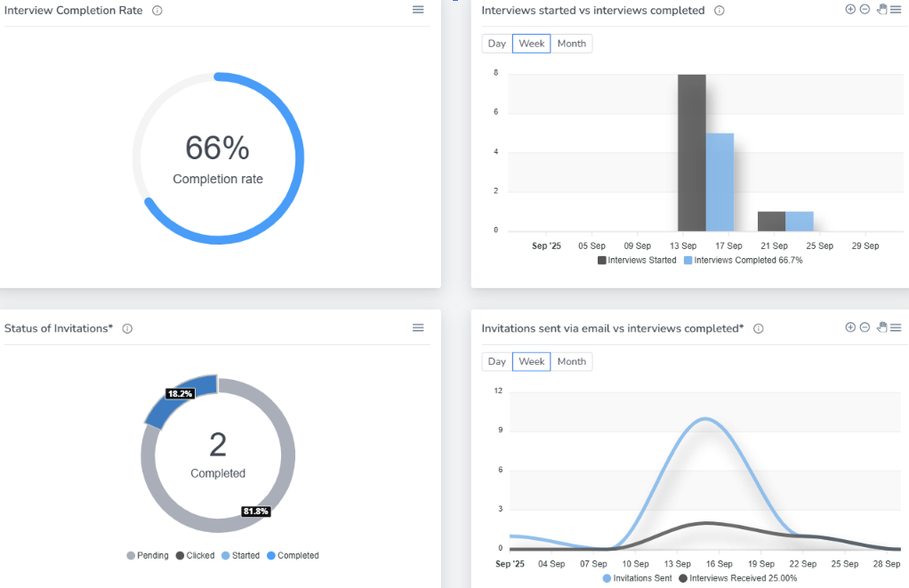Click info icon beside Status of Invitations title
This screenshot has height=588, width=909.
coord(127,329)
